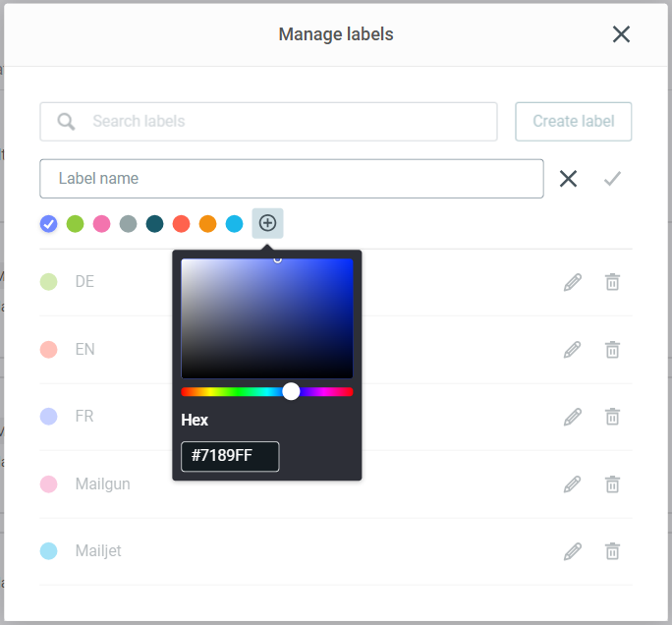Edit the EN label
The width and height of the screenshot is (672, 625).
click(573, 350)
